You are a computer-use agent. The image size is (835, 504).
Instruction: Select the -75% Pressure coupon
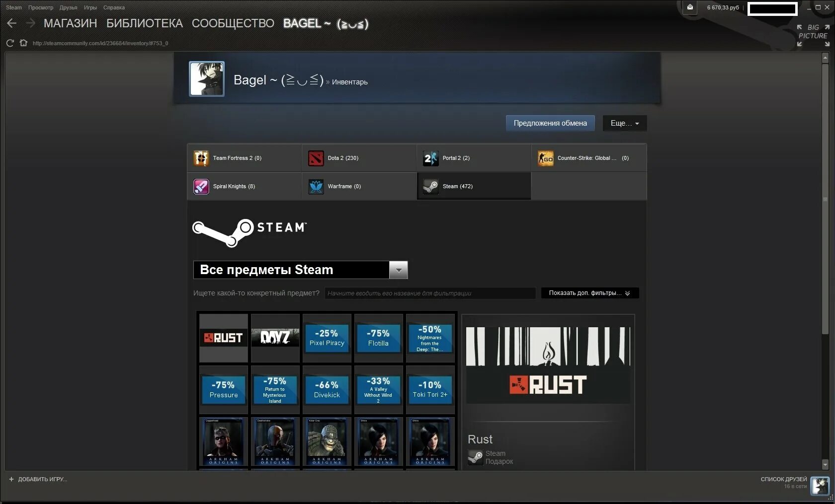tap(224, 390)
